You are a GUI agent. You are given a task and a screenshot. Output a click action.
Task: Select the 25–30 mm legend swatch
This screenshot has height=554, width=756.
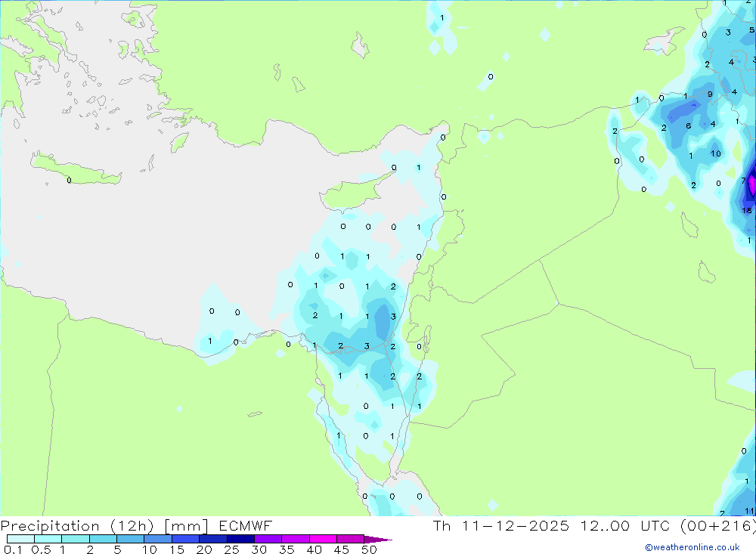[240, 539]
